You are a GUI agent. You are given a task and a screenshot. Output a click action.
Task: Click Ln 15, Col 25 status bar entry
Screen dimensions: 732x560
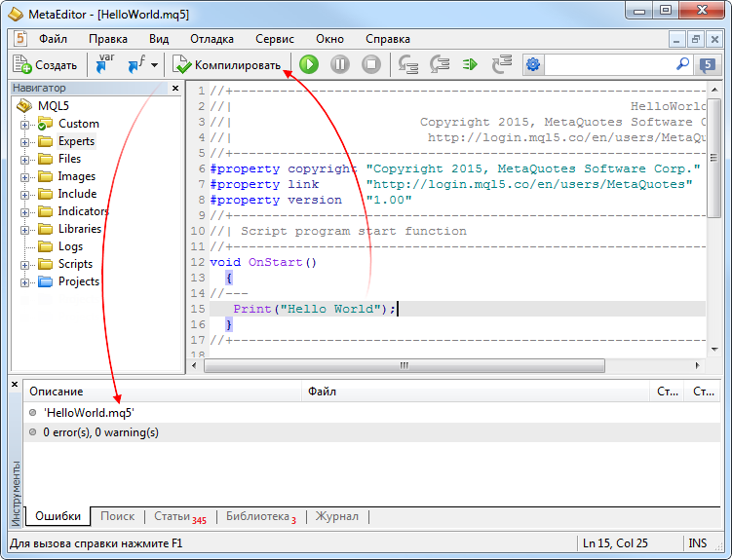[615, 543]
